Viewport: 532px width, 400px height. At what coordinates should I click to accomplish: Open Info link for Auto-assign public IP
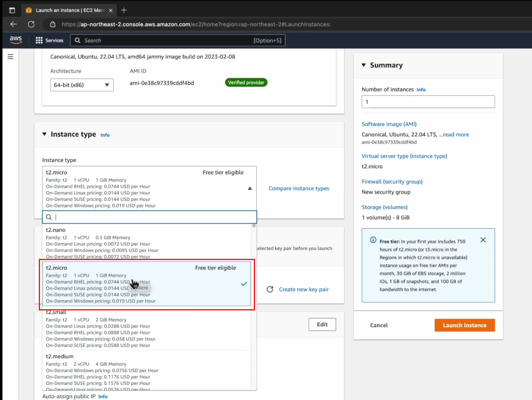(x=103, y=397)
